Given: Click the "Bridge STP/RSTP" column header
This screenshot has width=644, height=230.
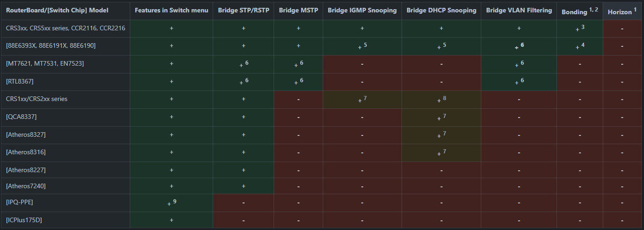Looking at the screenshot, I should 243,10.
